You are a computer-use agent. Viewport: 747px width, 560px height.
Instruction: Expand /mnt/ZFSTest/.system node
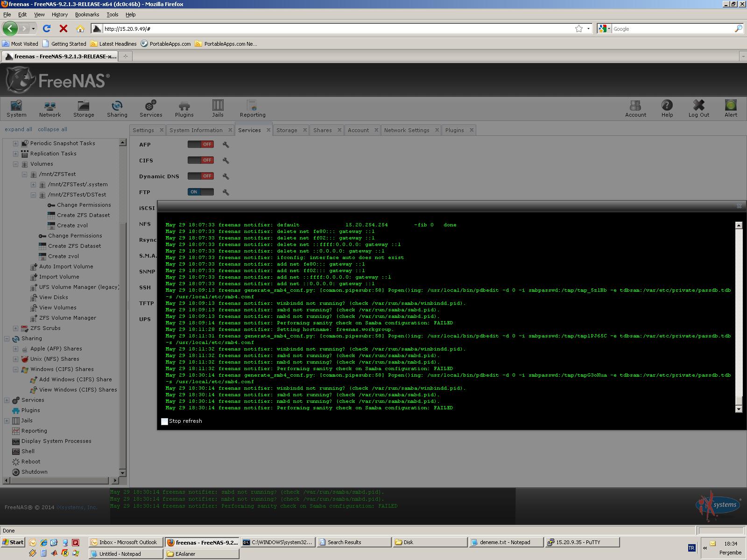(33, 184)
